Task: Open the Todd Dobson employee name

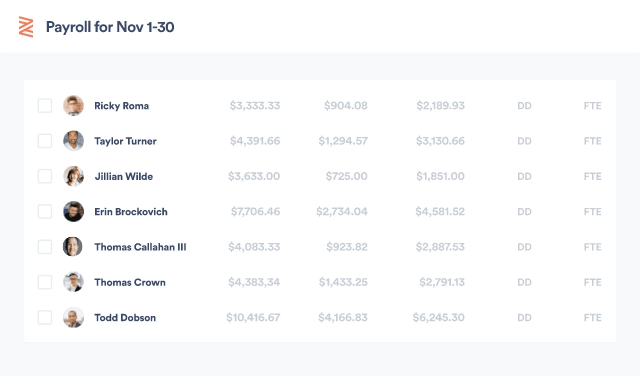Action: click(125, 318)
